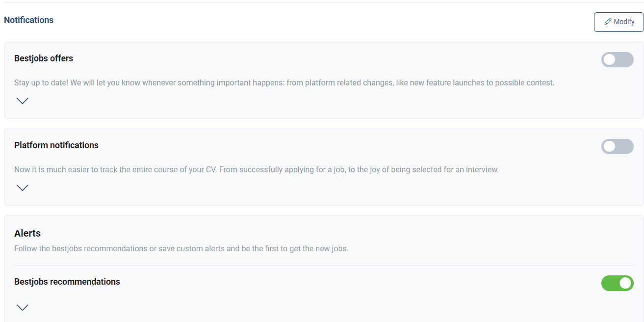This screenshot has width=644, height=322.
Task: Click the Platform notifications title
Action: pyautogui.click(x=56, y=145)
